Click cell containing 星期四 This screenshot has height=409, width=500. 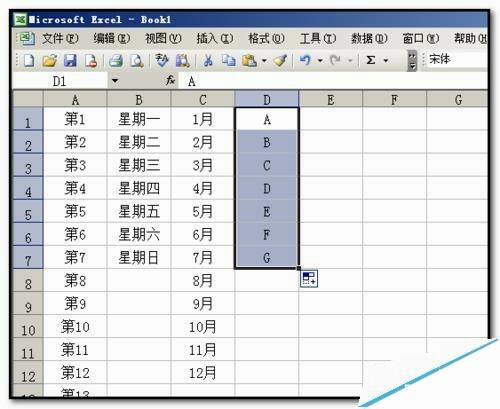[139, 188]
